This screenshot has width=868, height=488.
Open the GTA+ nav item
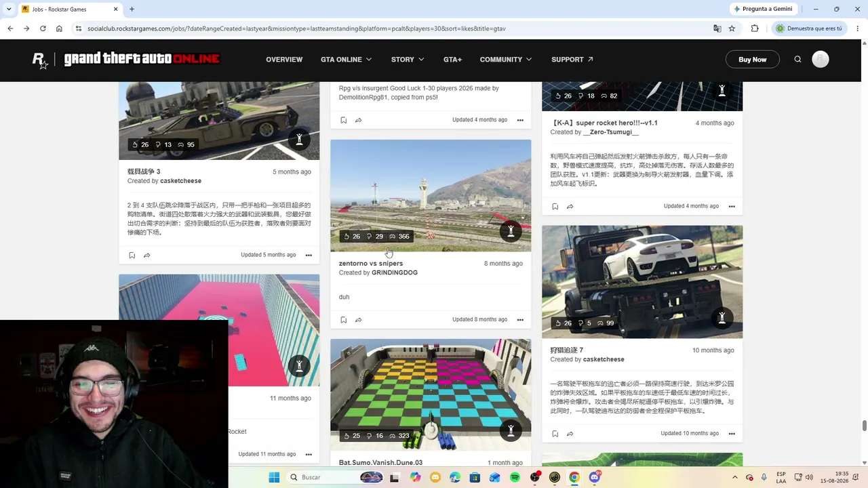452,60
